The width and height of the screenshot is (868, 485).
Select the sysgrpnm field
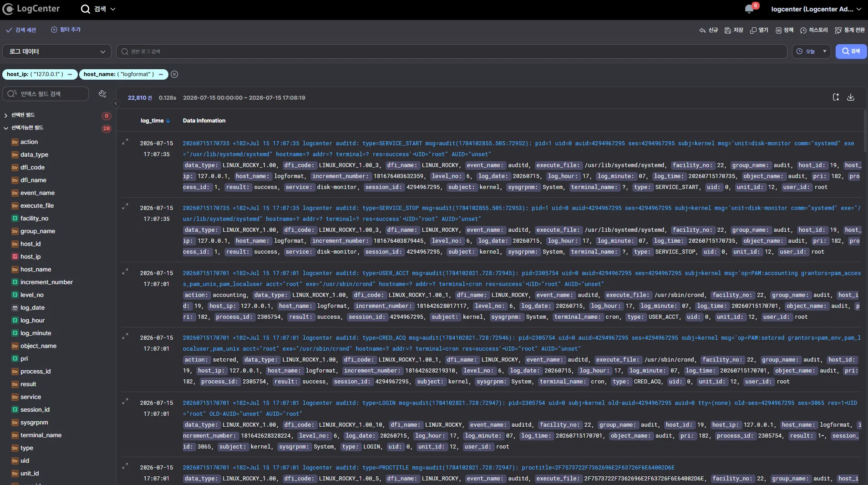(x=34, y=423)
